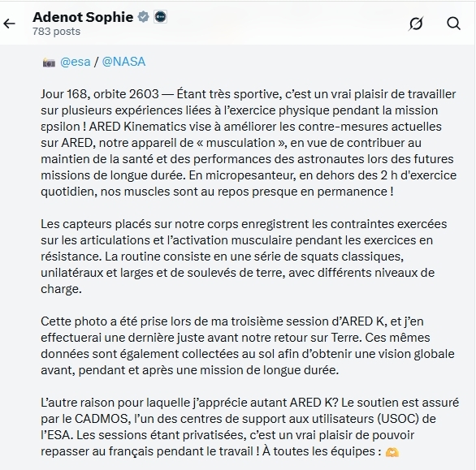Open the @NASA mention link

[123, 62]
